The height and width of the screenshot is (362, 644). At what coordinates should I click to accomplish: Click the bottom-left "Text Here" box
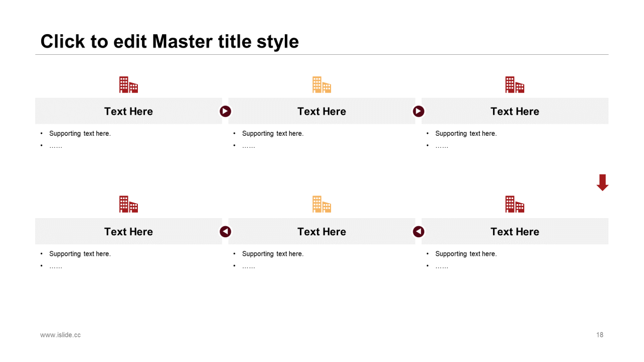(128, 231)
